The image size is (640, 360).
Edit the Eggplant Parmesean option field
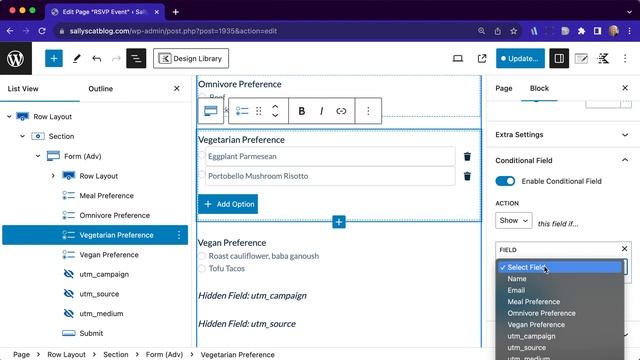coord(330,156)
